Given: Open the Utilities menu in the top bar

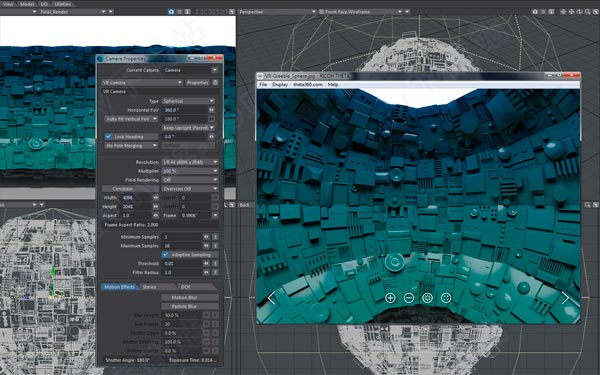Looking at the screenshot, I should click(62, 4).
